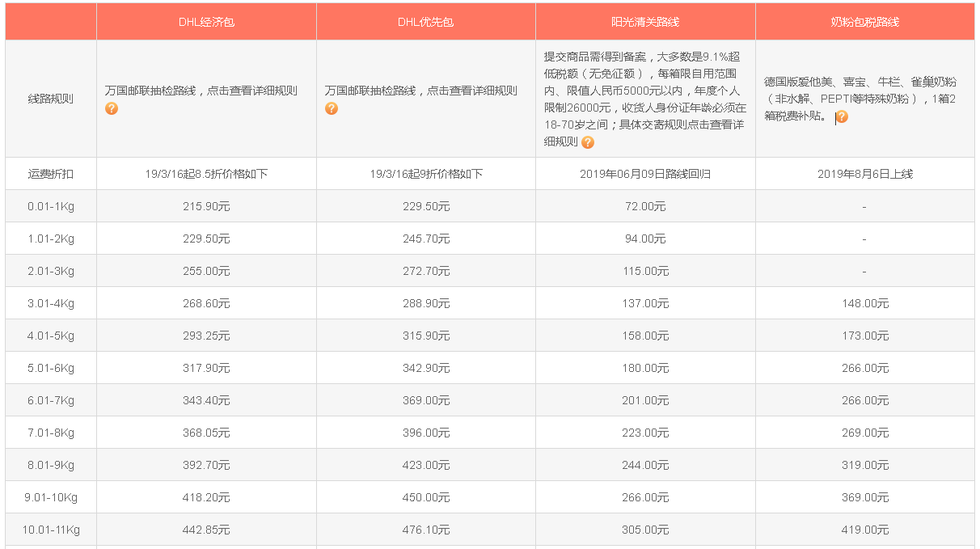Click the 148.00元 milk powder price cell

click(864, 303)
